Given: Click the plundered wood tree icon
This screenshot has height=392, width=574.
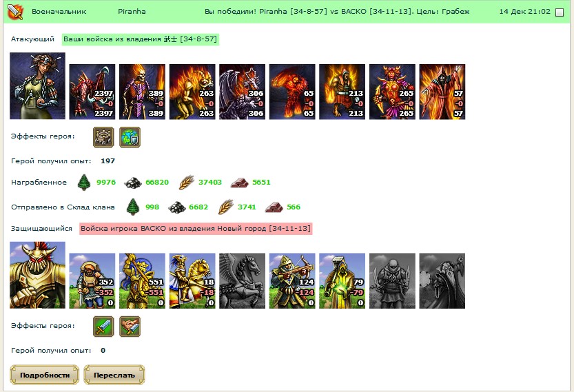Looking at the screenshot, I should 84,183.
